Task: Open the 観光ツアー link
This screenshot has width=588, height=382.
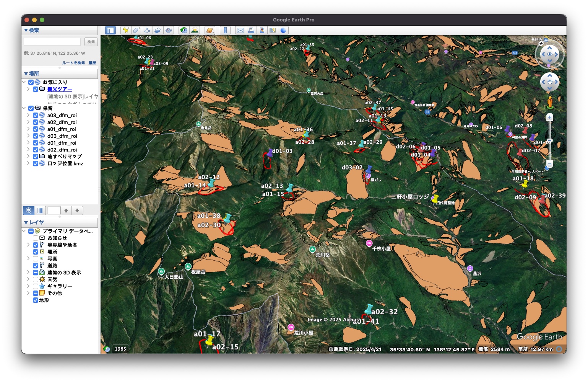Action: 60,89
